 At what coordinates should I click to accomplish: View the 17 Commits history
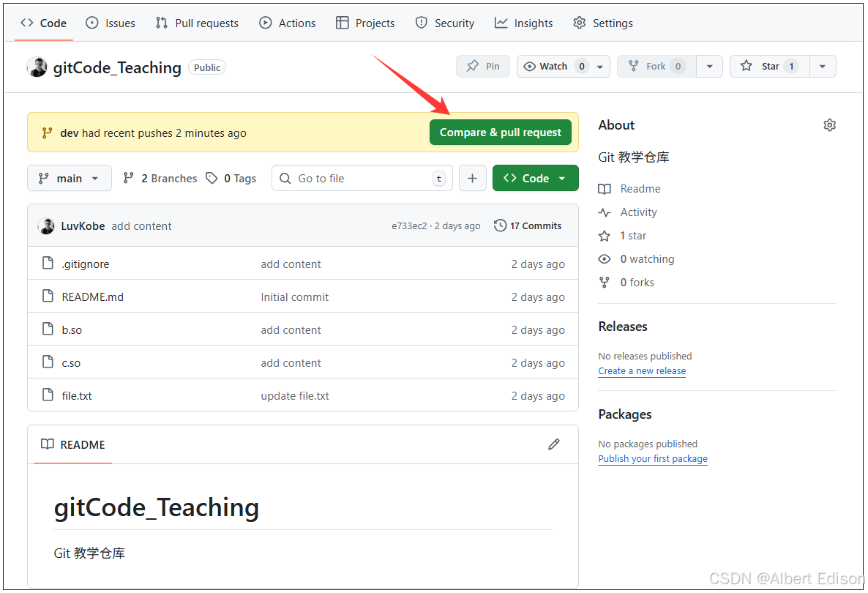point(528,226)
